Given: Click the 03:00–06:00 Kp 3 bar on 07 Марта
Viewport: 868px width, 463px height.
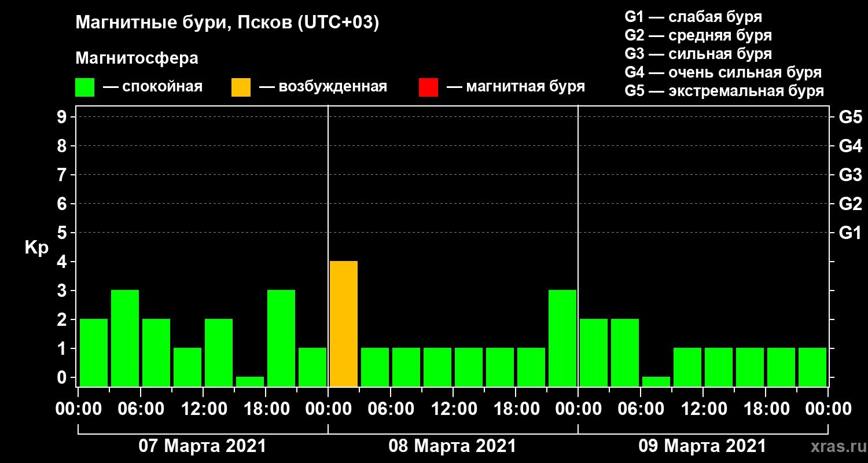Looking at the screenshot, I should click(125, 338).
